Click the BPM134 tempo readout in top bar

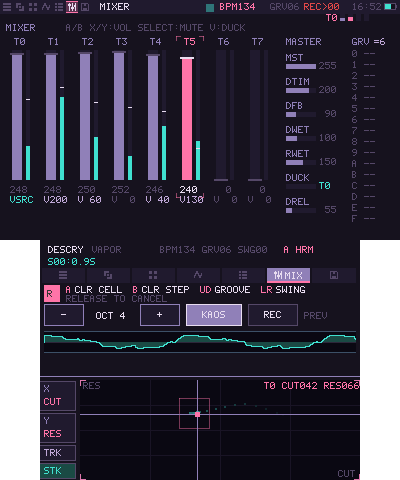click(x=237, y=7)
